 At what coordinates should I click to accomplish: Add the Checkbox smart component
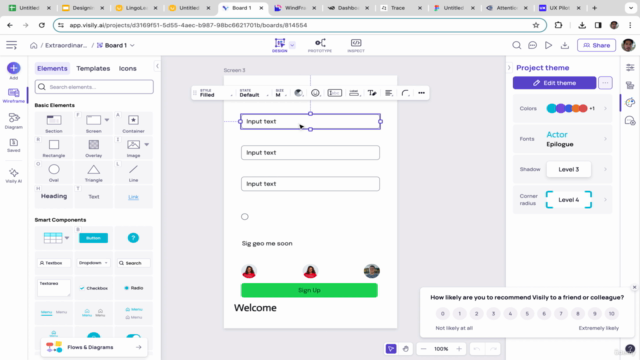[93, 288]
